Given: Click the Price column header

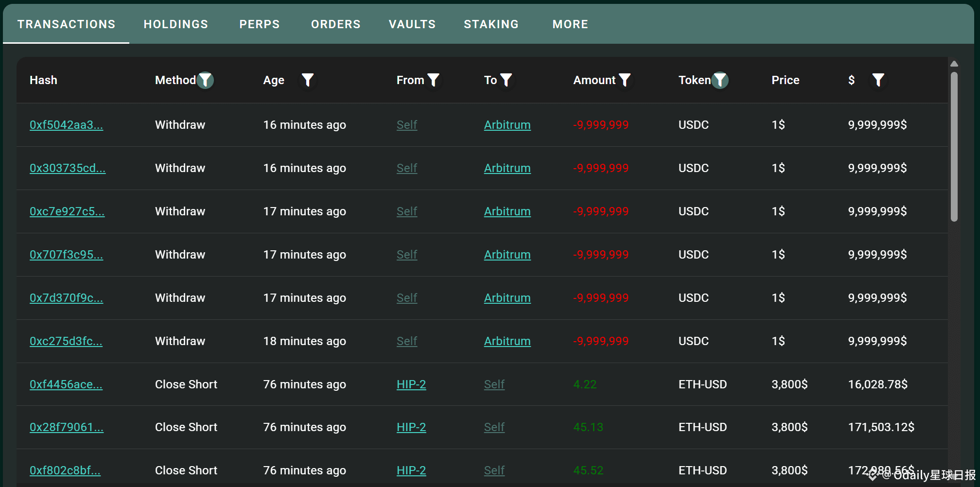Looking at the screenshot, I should (785, 80).
